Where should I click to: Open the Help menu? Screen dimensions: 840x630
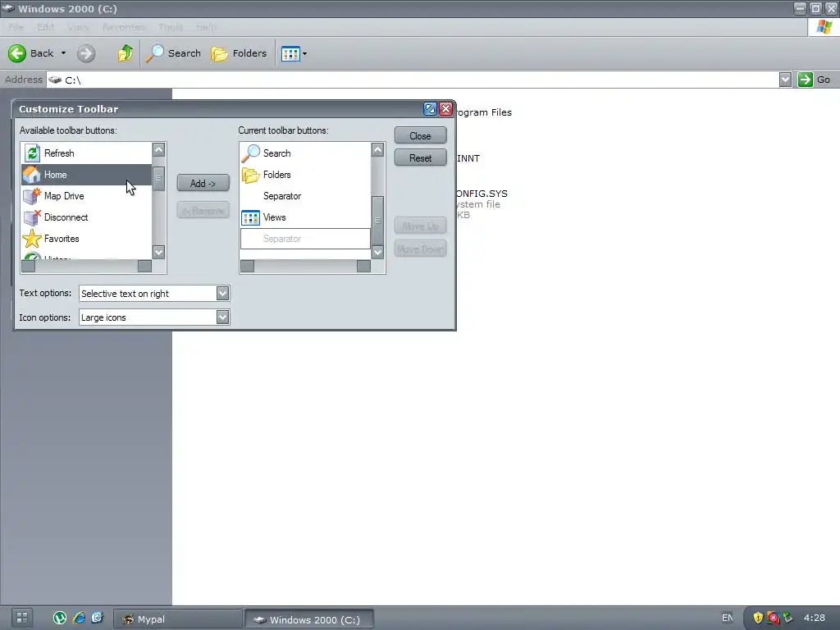[206, 27]
